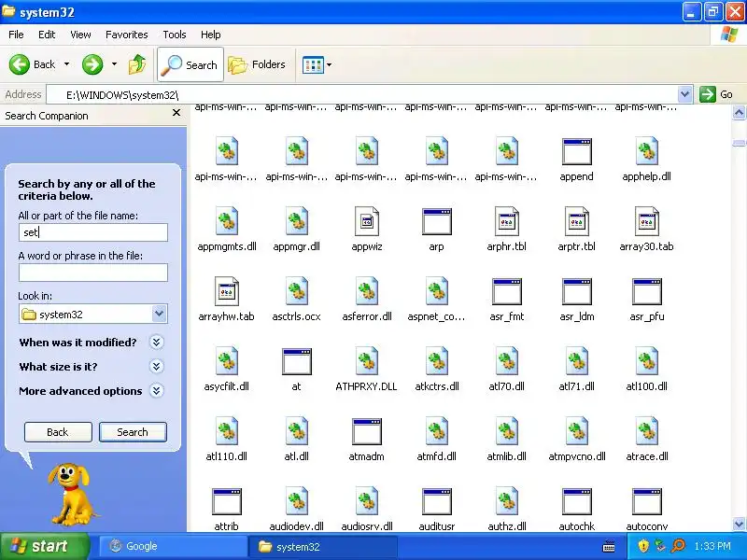Open the Forward history dropdown arrow

114,63
